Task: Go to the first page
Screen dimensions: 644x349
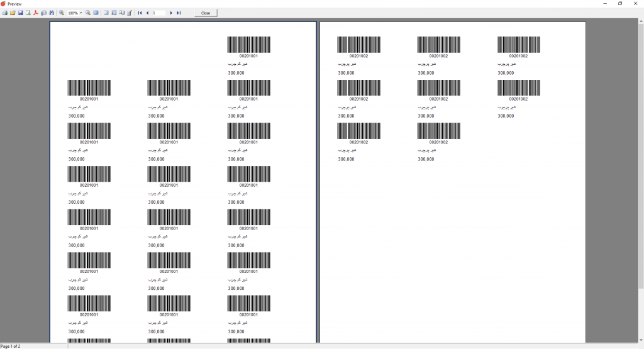Action: [140, 13]
